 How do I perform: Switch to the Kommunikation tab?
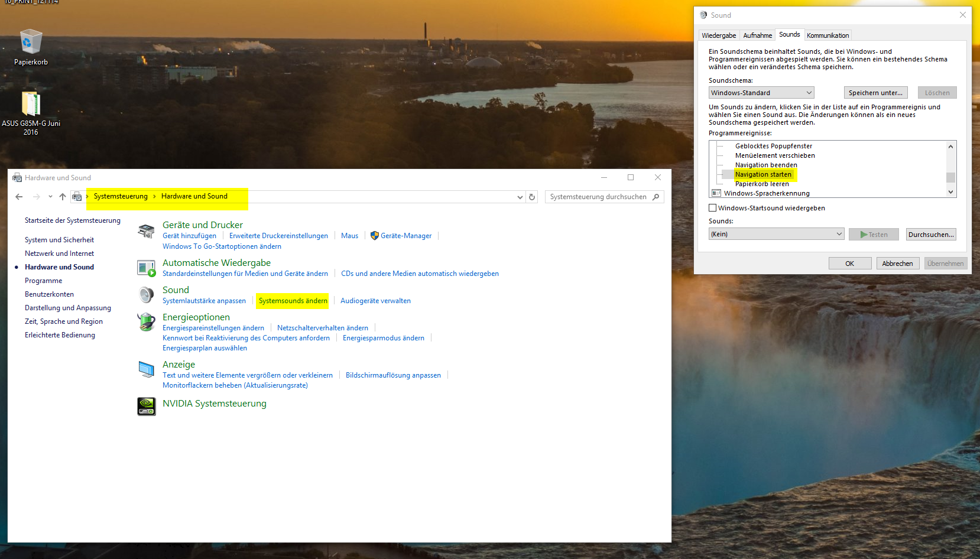pos(828,35)
